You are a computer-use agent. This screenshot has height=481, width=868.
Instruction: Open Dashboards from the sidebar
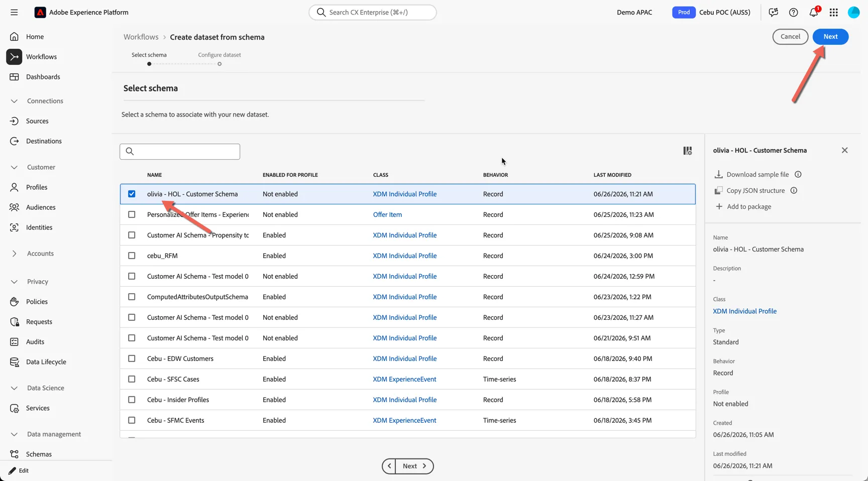coord(43,77)
